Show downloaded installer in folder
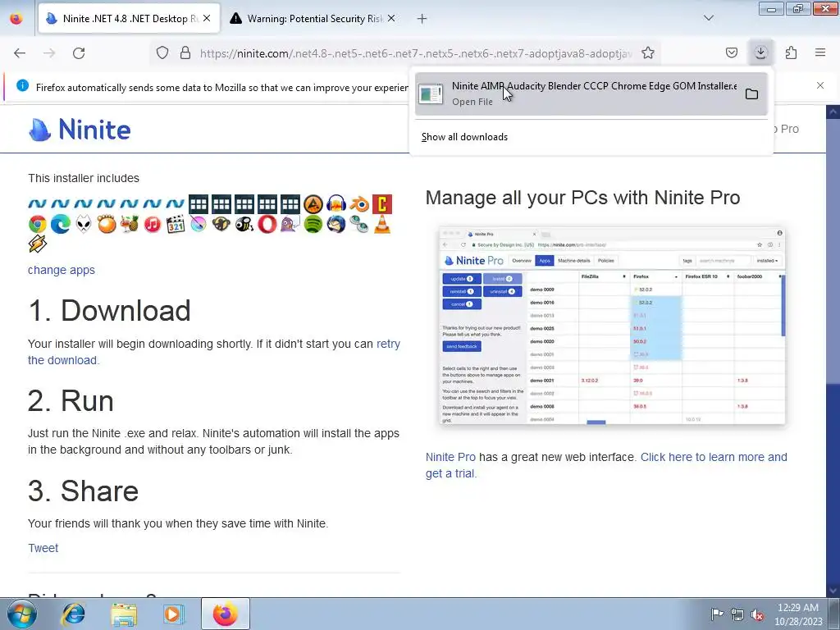Image resolution: width=840 pixels, height=630 pixels. (751, 94)
